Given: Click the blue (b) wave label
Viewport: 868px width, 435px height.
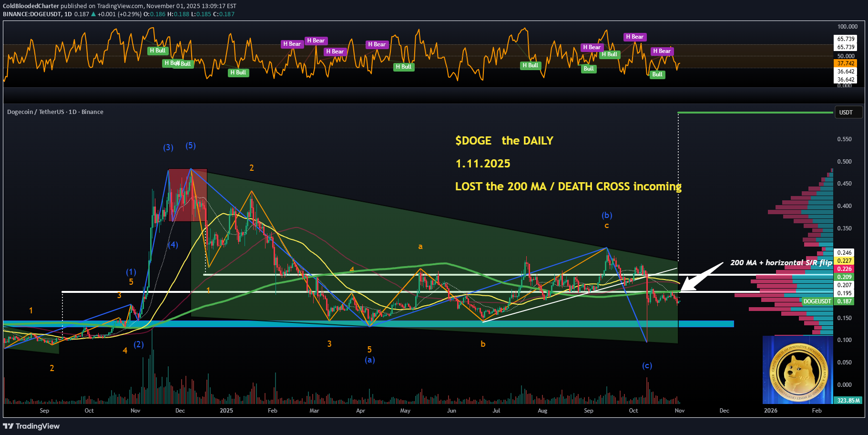Looking at the screenshot, I should point(606,215).
